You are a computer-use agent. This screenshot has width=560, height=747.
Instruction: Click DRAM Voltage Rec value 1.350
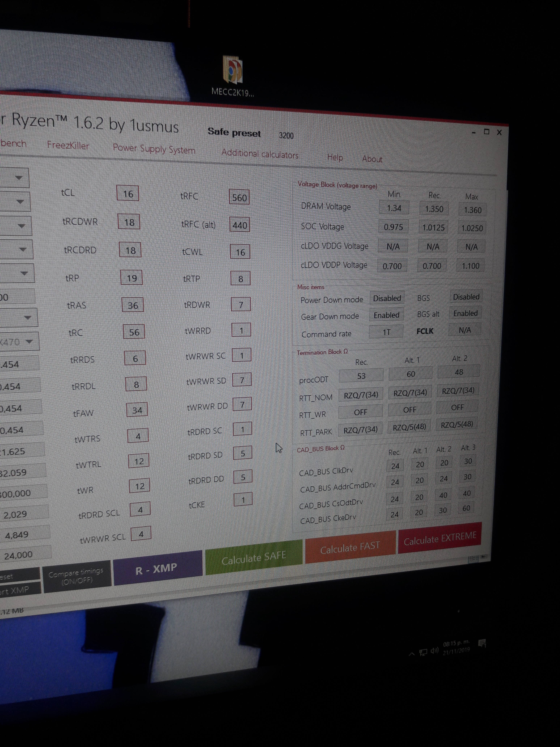click(434, 209)
